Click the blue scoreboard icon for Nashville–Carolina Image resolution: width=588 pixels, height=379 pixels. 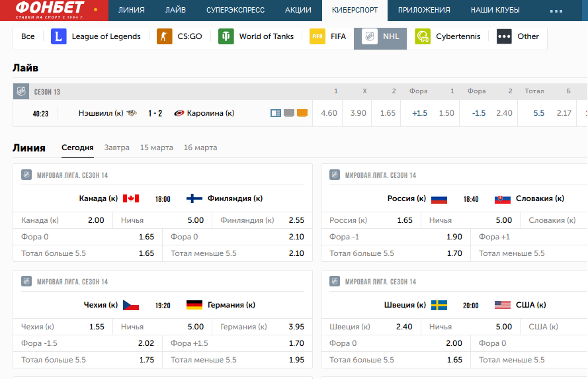click(276, 113)
